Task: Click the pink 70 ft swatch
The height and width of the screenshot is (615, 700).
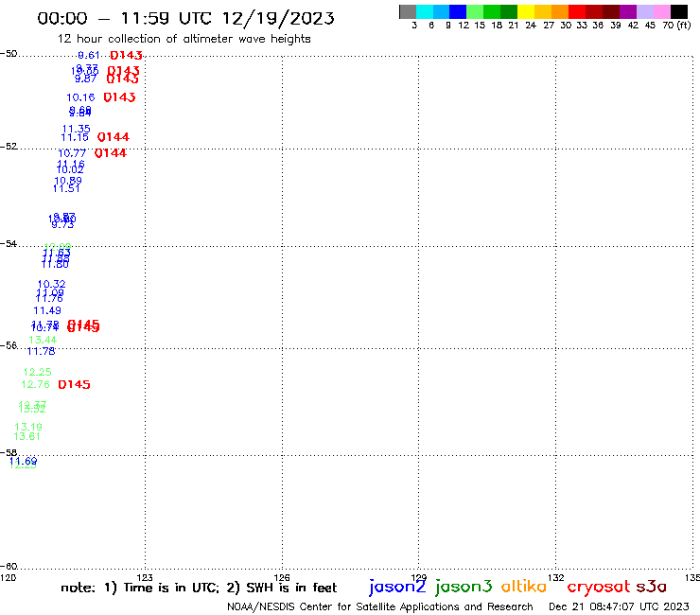Action: (x=661, y=11)
